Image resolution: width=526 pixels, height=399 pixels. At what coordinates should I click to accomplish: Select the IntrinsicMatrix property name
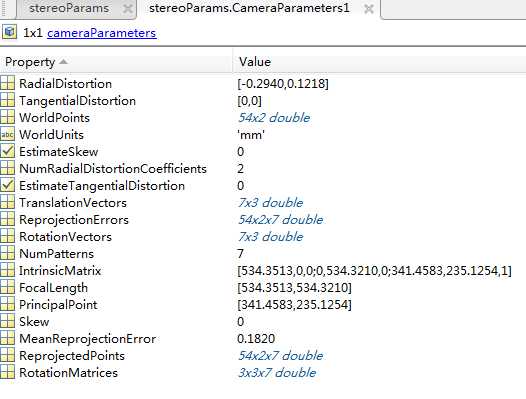coord(60,270)
